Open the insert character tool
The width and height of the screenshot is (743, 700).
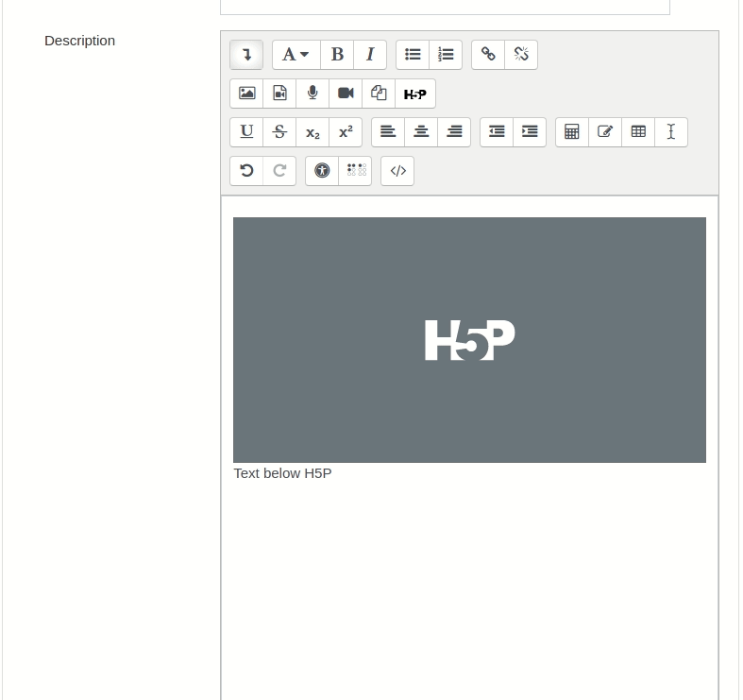coord(605,132)
